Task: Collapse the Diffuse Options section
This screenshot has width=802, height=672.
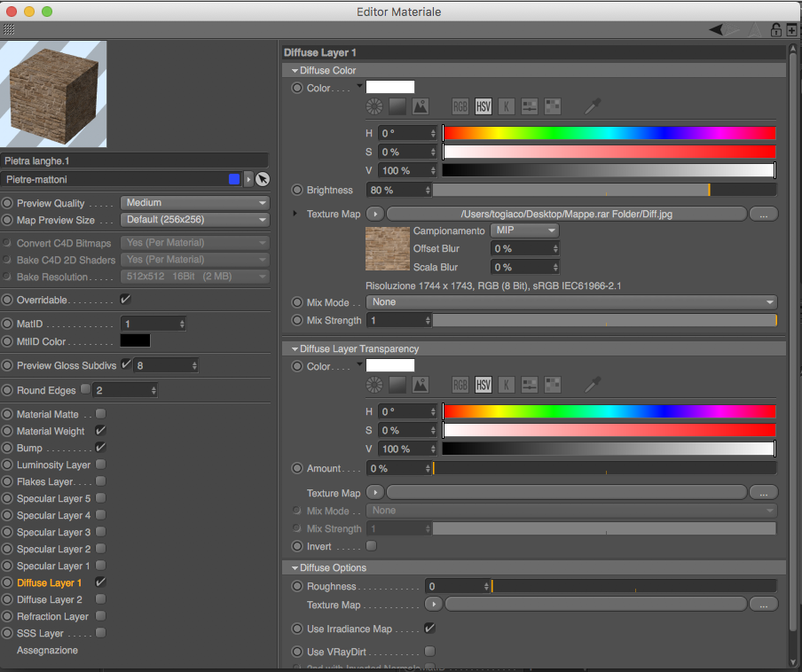Action: click(295, 567)
